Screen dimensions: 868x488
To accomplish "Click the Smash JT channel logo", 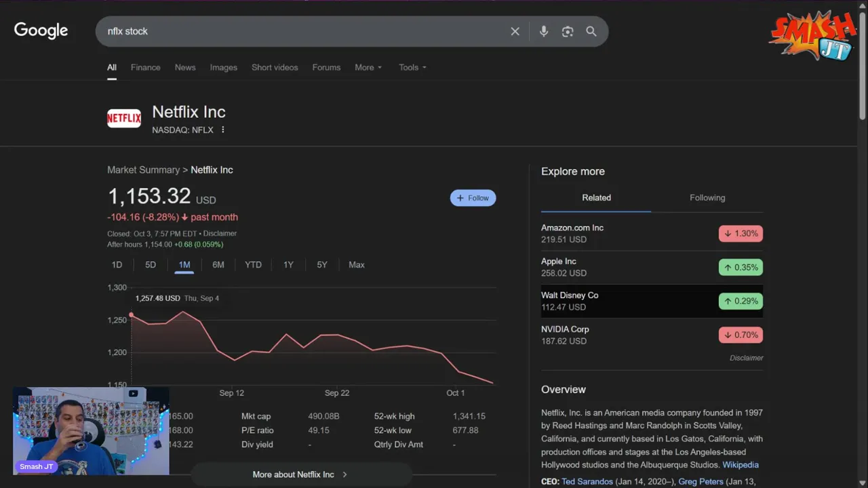I will [814, 35].
